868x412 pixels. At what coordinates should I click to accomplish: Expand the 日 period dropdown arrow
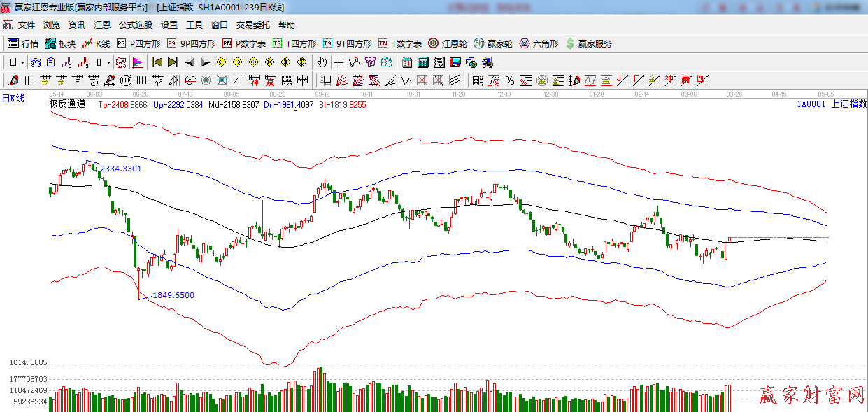click(x=22, y=62)
